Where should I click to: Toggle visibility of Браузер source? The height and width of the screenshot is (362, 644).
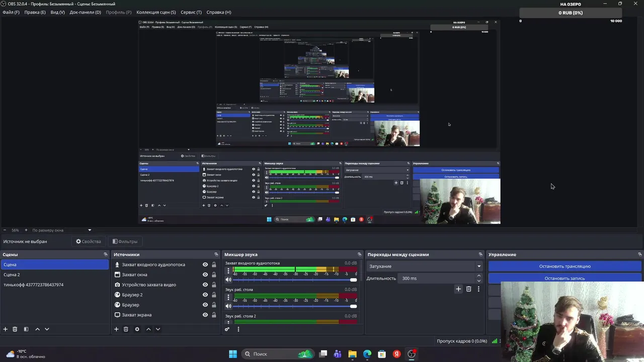(205, 305)
